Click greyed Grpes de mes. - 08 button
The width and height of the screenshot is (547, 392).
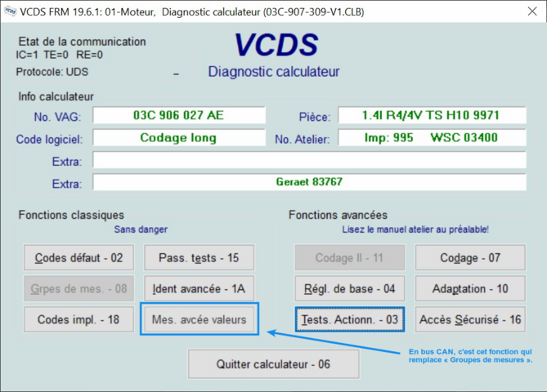click(78, 288)
